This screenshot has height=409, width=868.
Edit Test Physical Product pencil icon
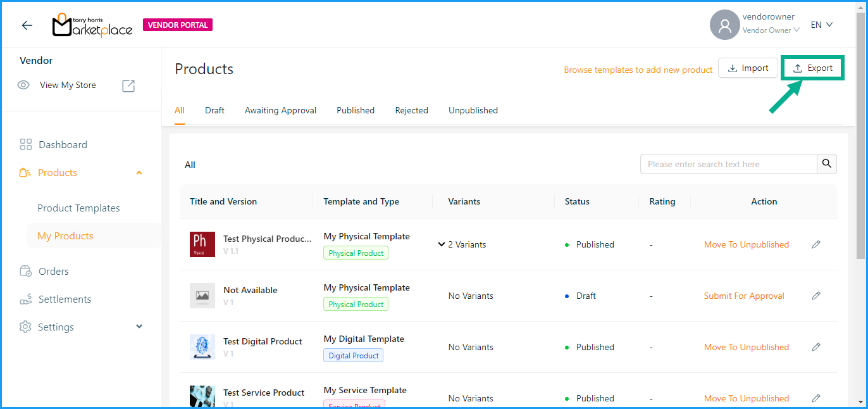[x=816, y=244]
